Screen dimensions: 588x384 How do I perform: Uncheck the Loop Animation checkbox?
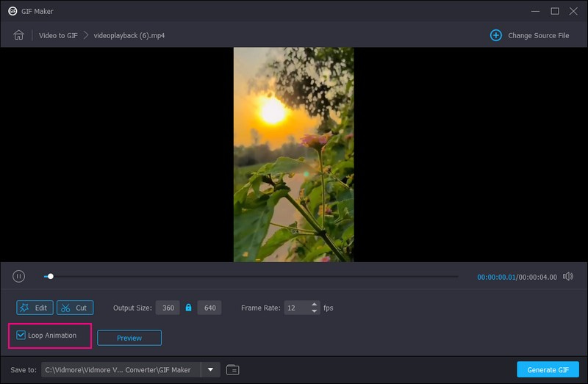pyautogui.click(x=21, y=336)
